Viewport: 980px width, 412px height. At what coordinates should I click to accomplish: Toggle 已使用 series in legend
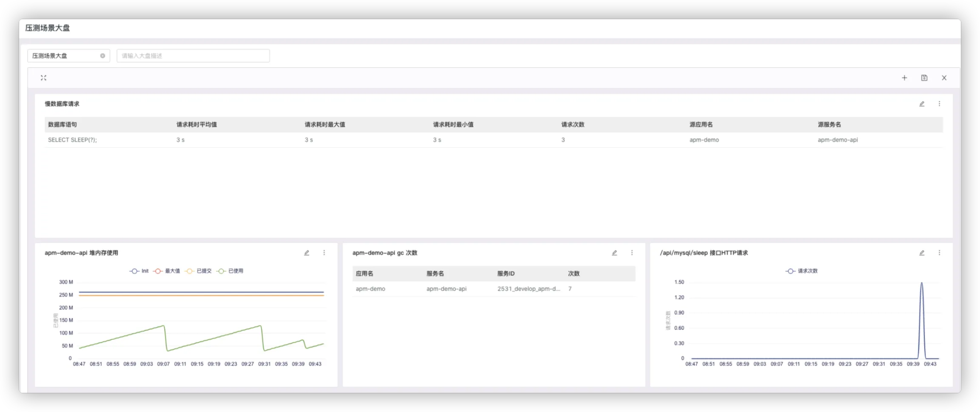coord(230,271)
